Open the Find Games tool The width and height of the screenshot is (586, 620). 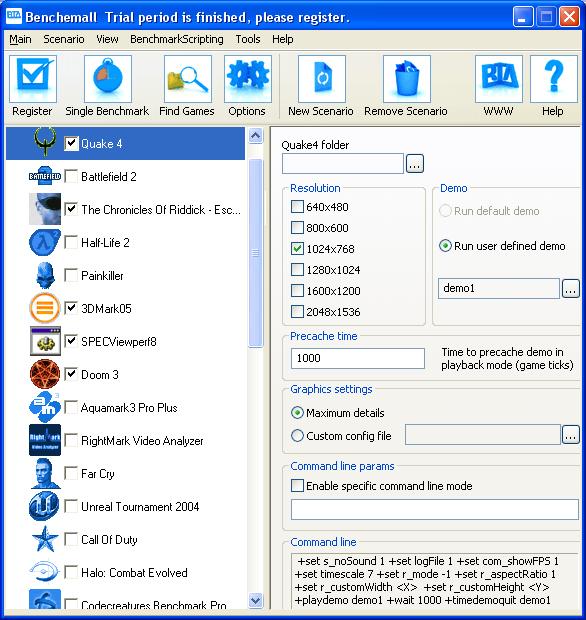tap(187, 79)
